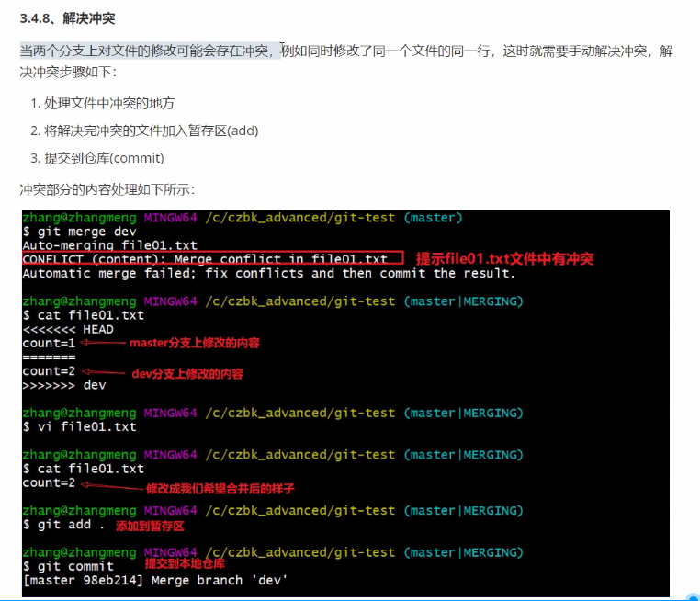Click the line "CONFLICT (content): Merge conflict in file01.txt"
This screenshot has height=601, width=700.
pyautogui.click(x=205, y=259)
